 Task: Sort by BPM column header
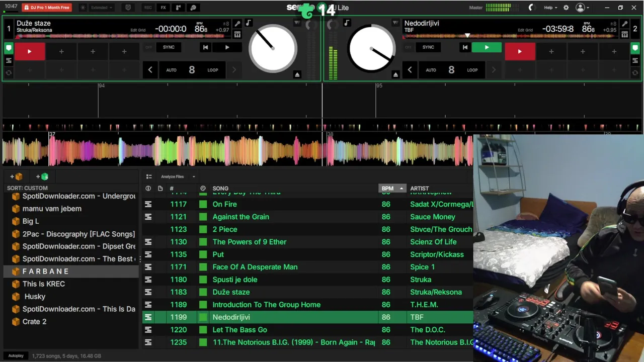pyautogui.click(x=391, y=189)
